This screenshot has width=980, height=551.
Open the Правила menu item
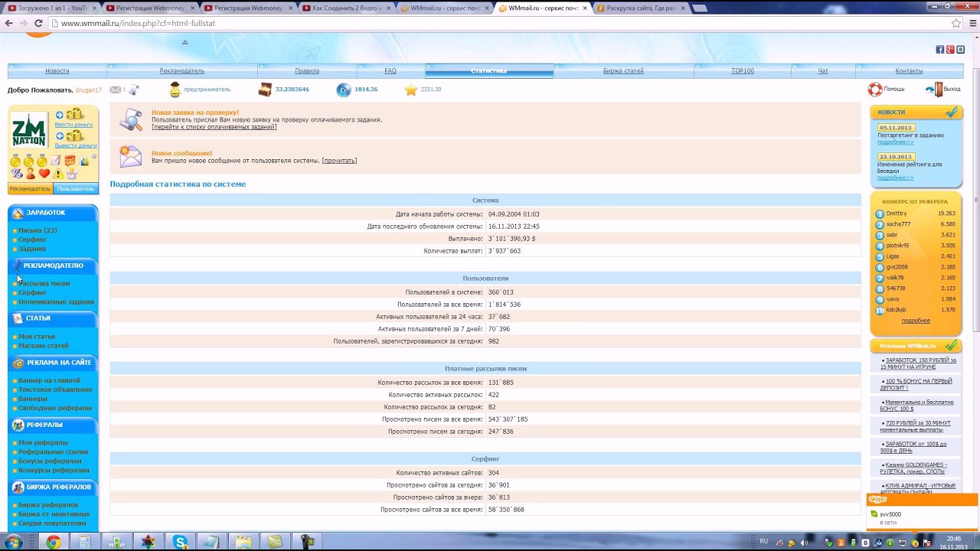(307, 70)
